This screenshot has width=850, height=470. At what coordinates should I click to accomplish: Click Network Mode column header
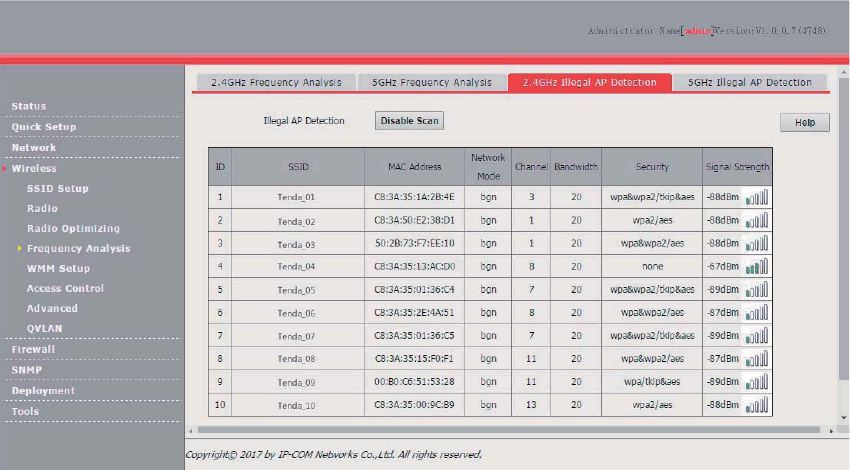(x=488, y=167)
